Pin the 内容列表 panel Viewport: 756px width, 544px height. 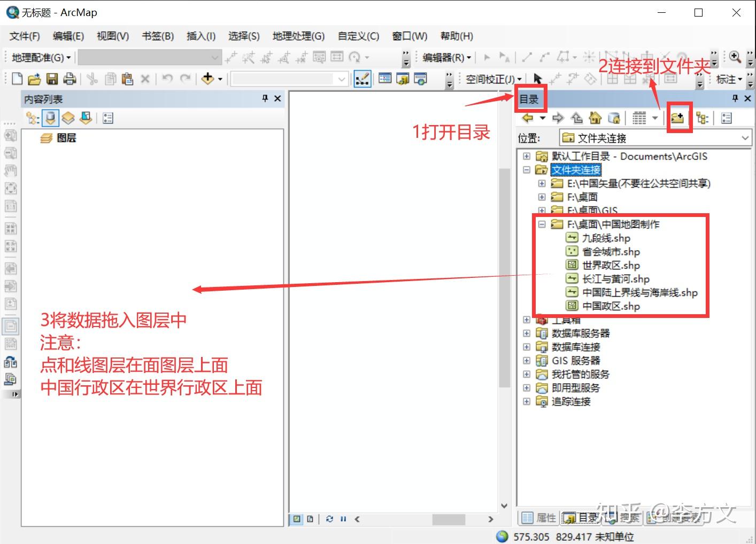(265, 98)
